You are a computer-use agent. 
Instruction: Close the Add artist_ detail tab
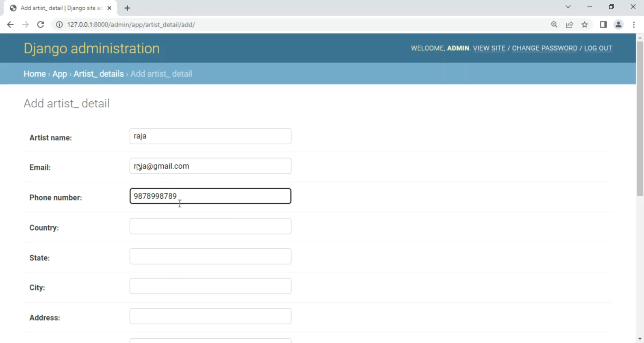109,8
